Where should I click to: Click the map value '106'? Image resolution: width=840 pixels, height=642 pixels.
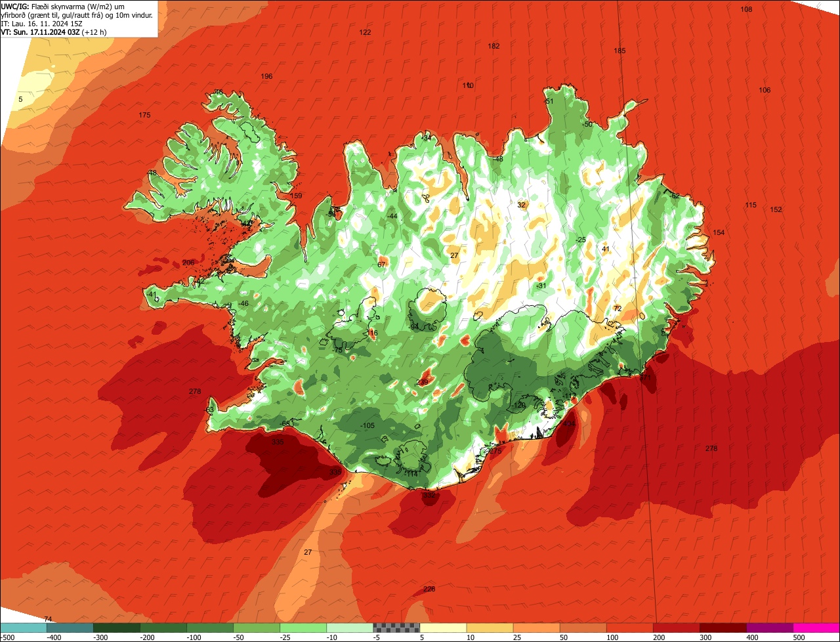765,90
